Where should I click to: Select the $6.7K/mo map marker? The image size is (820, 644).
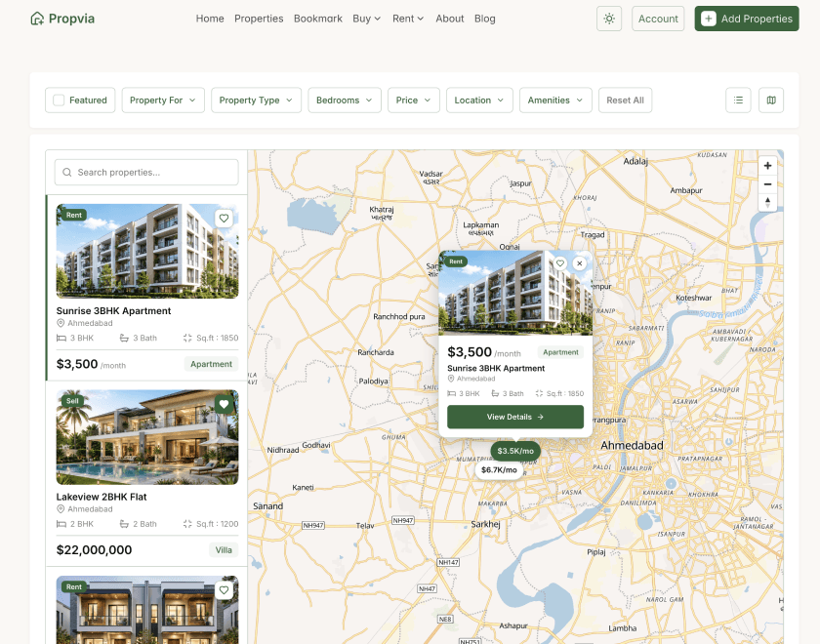[x=499, y=470]
